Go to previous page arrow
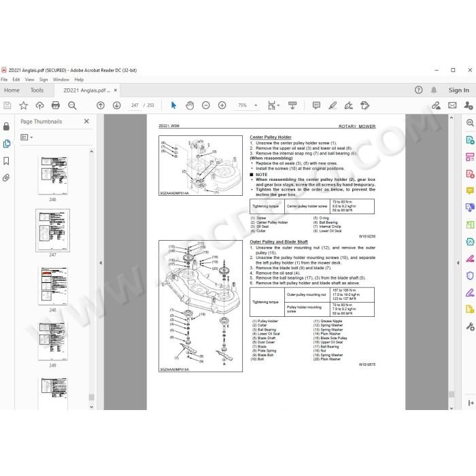This screenshot has height=476, width=476. coord(101,105)
